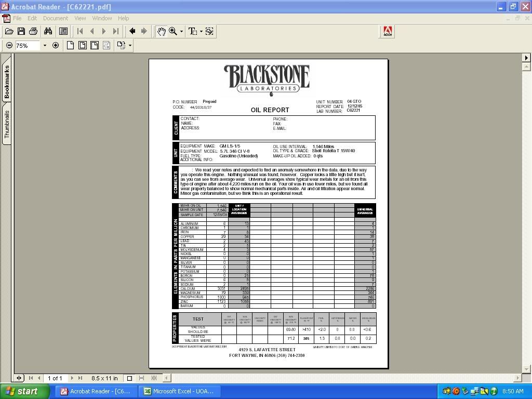Click the 8:50 AM system clock
532x399 pixels.
[513, 391]
